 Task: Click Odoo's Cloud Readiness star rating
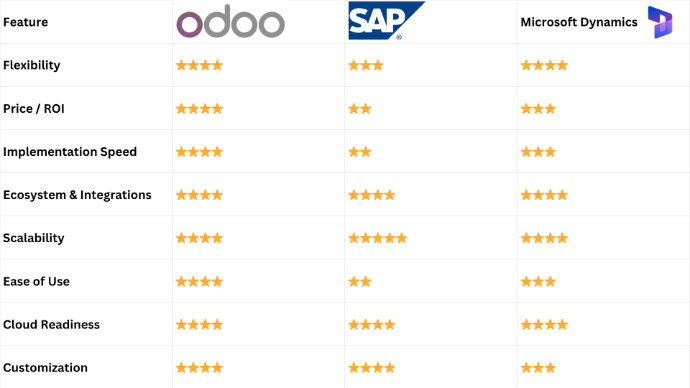click(199, 325)
